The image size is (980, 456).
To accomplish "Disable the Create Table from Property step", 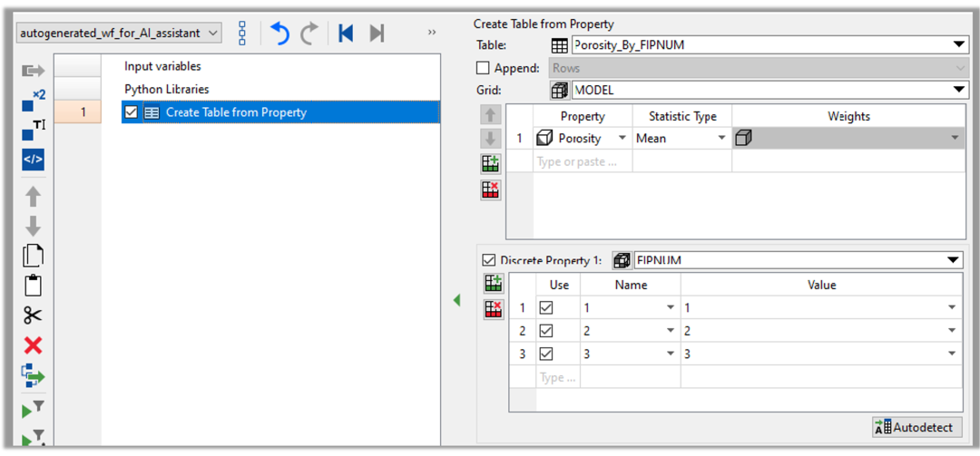I will tap(132, 112).
